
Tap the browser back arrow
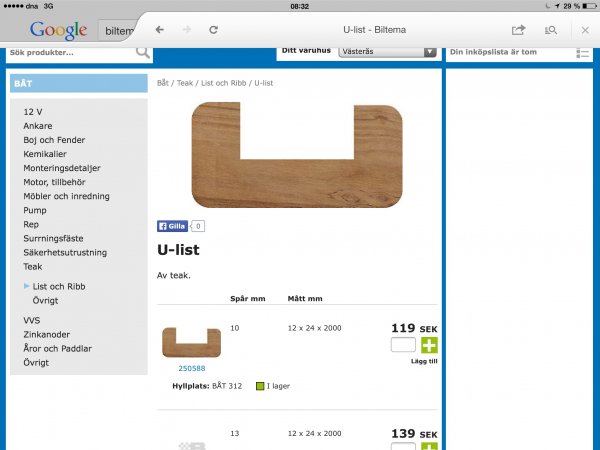[160, 30]
